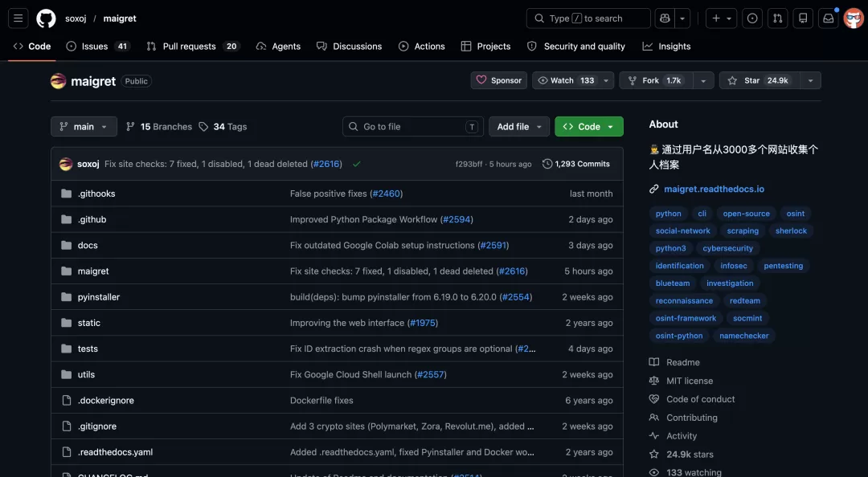This screenshot has width=868, height=477.
Task: Click the Go to file search field
Action: [413, 127]
